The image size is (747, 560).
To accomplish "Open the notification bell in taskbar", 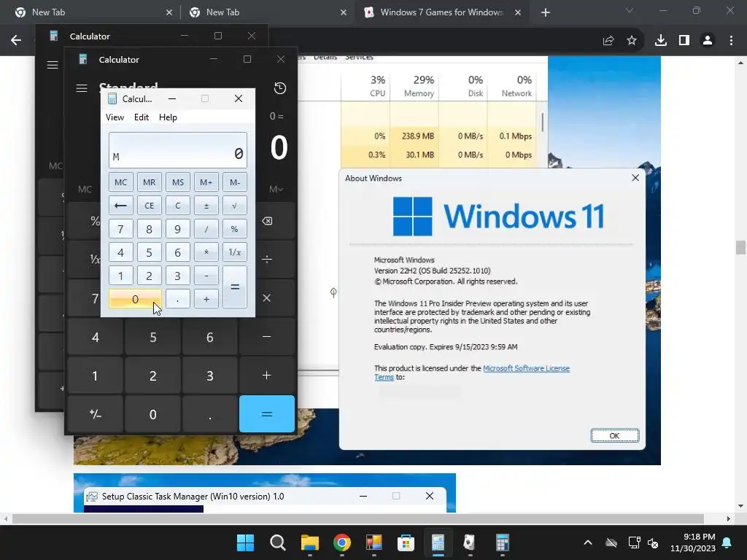I will coord(727,542).
